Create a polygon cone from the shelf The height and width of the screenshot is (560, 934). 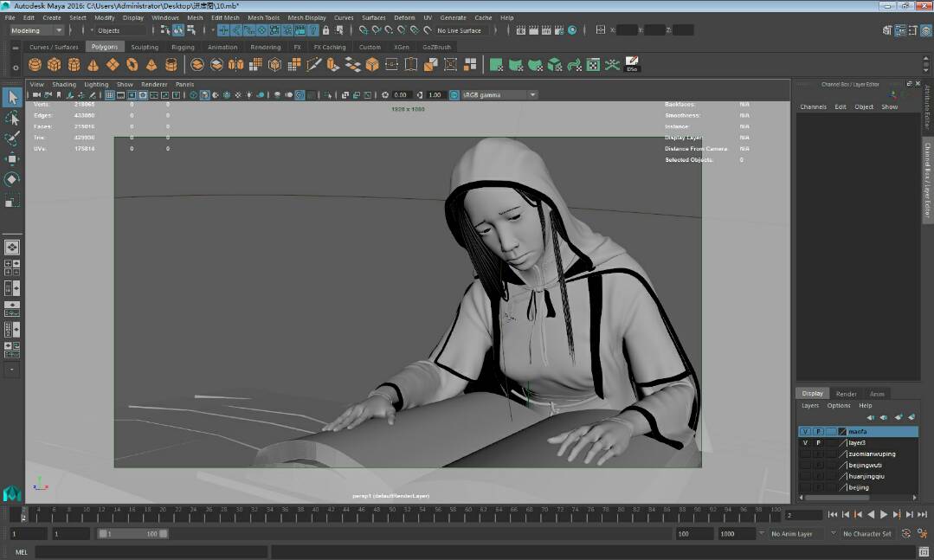(x=93, y=64)
